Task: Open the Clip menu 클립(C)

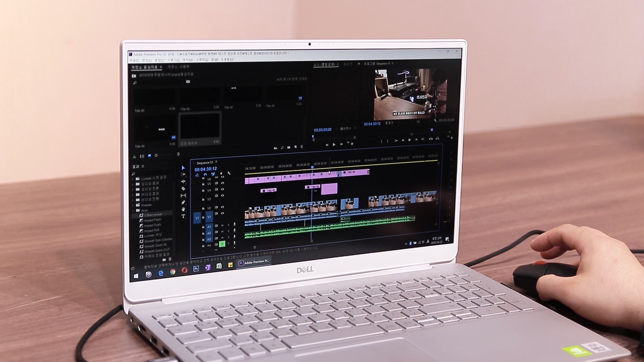Action: pos(159,60)
